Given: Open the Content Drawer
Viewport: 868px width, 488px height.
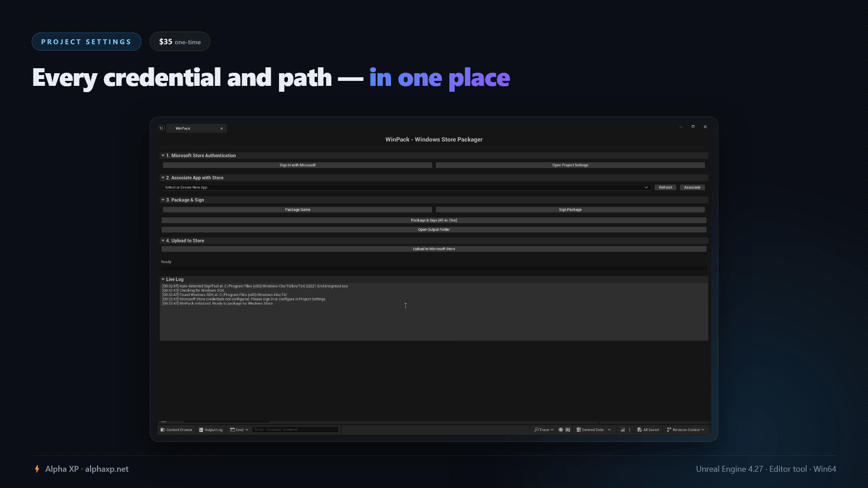Looking at the screenshot, I should pyautogui.click(x=176, y=430).
